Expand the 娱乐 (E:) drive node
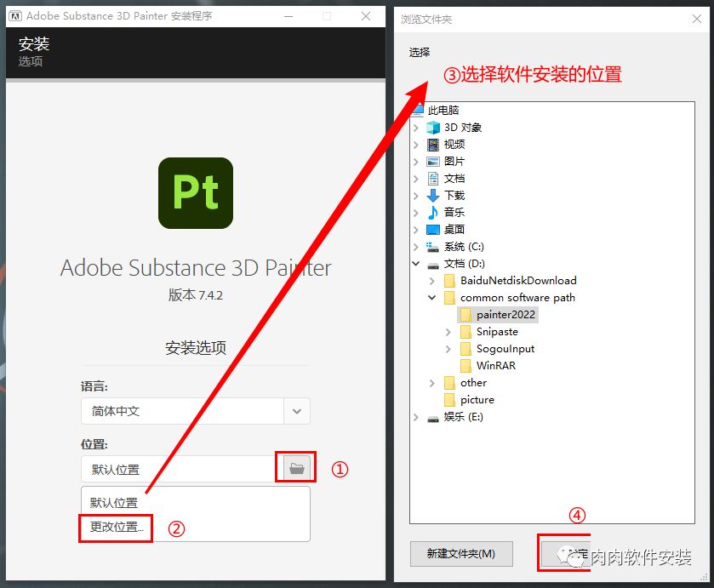 click(x=416, y=417)
